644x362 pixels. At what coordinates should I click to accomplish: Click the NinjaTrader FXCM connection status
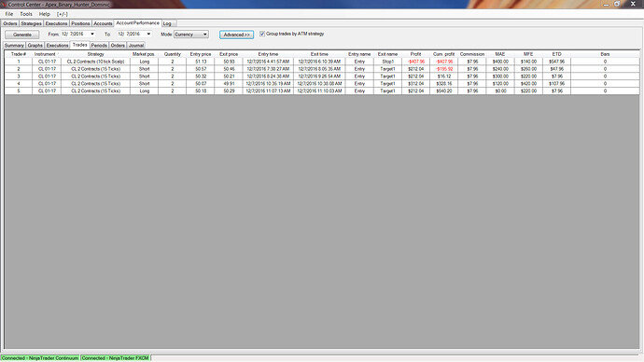click(116, 358)
